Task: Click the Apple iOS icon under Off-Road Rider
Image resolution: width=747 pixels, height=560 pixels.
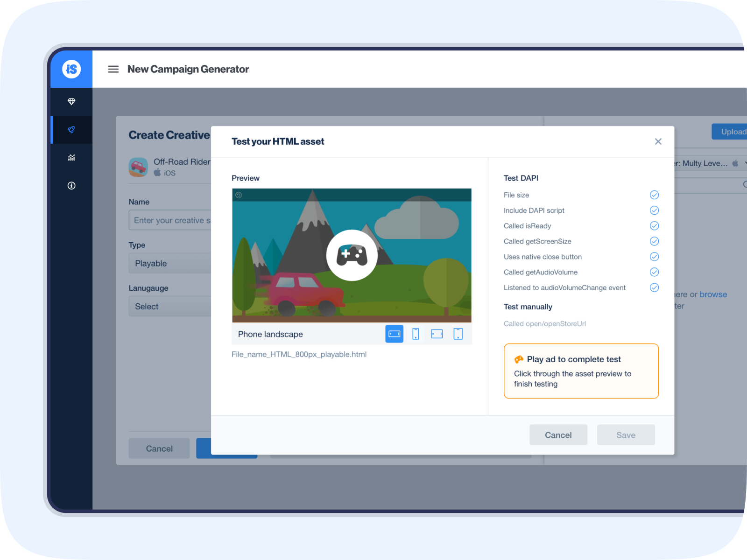Action: 157,173
